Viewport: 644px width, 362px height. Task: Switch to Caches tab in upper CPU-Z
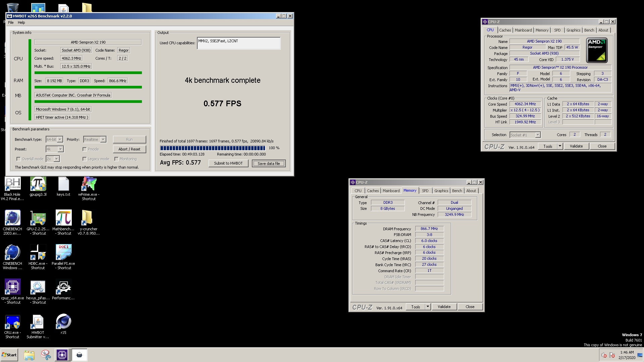[x=505, y=30]
